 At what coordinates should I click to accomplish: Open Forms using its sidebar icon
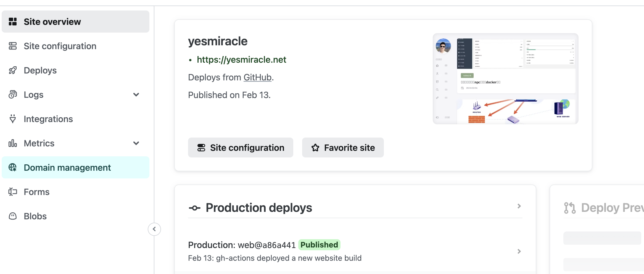click(13, 192)
